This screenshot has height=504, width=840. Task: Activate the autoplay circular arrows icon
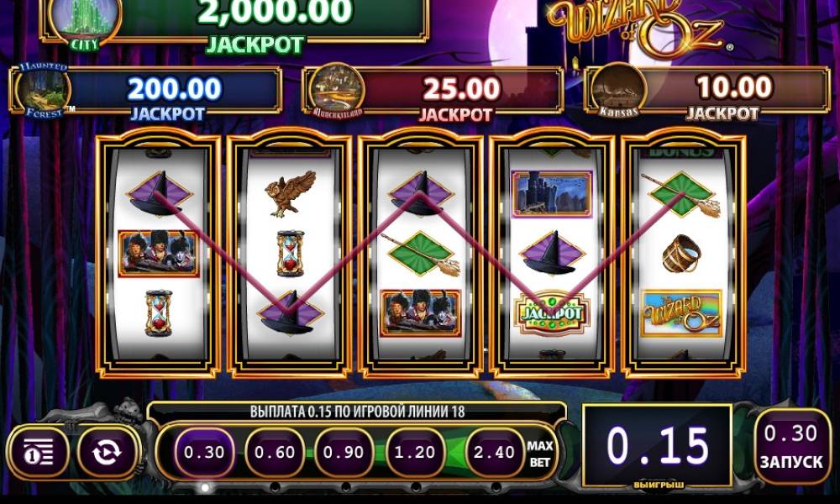(108, 452)
